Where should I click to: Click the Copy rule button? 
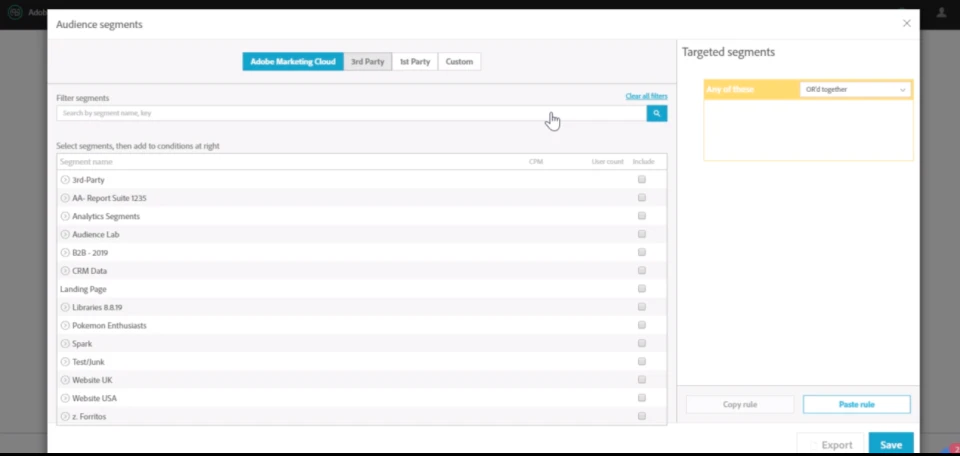point(740,405)
